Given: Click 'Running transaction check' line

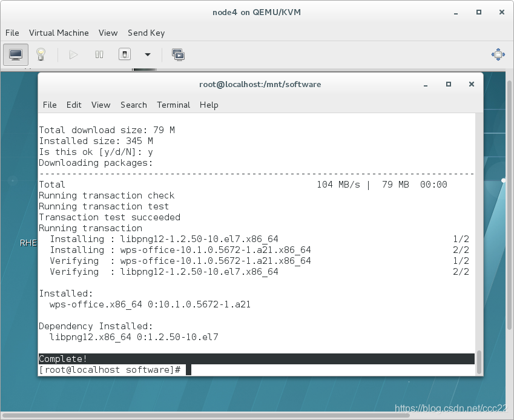Looking at the screenshot, I should pos(107,195).
